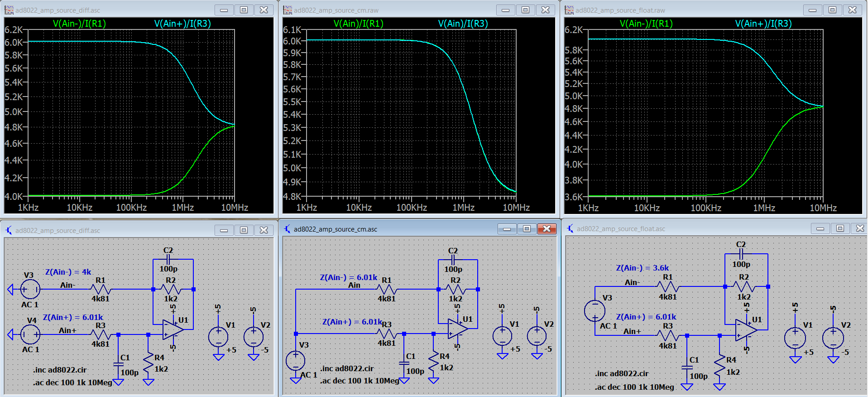Close the ad8022_amp_source_cm.asc schematic window
The image size is (868, 397).
[547, 229]
